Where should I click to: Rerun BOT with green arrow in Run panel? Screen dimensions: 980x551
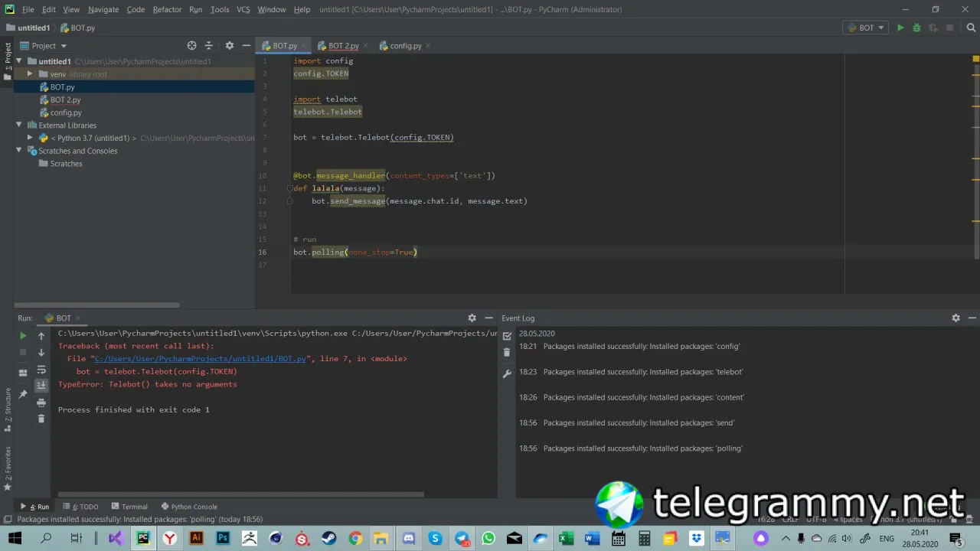click(x=23, y=336)
